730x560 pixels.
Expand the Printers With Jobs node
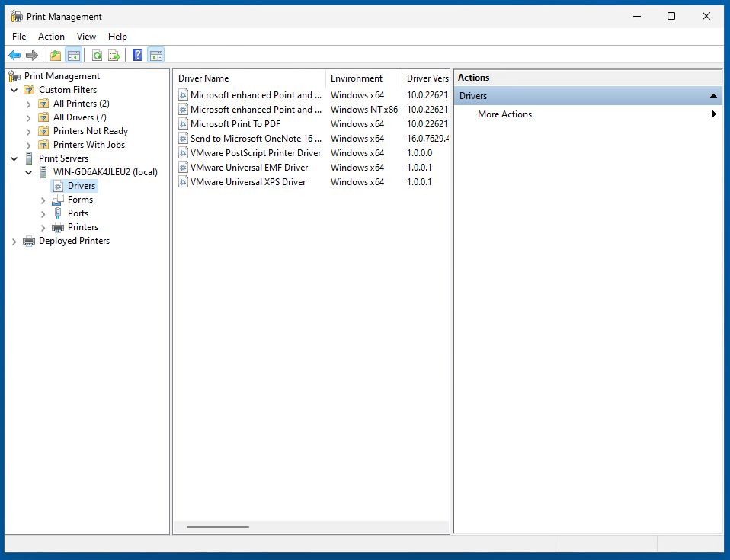point(29,146)
